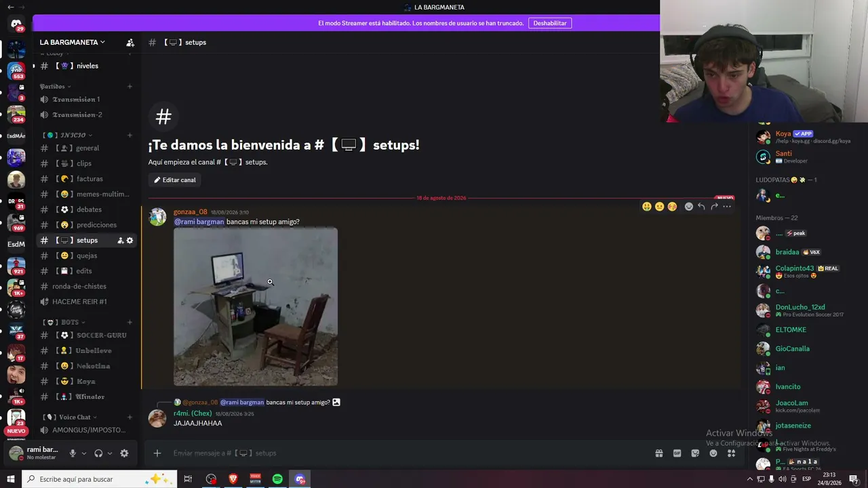Click the @rami bargman mention in gonzaa_08's message
Screen dimensions: 868x488
199,222
